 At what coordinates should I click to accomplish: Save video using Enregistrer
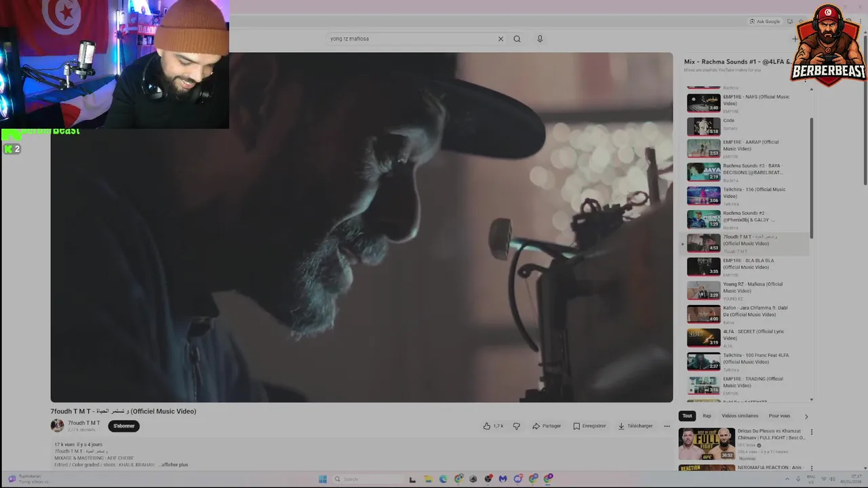coord(589,426)
